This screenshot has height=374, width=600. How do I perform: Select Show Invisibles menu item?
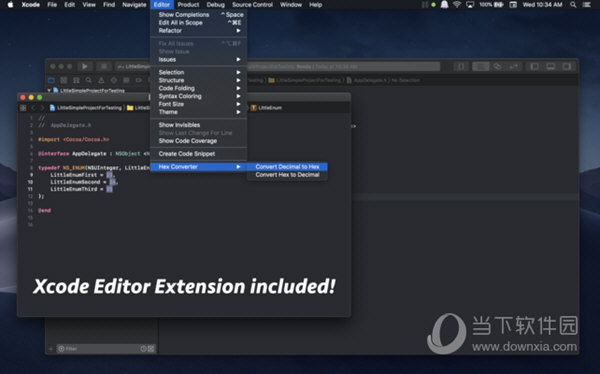[x=198, y=125]
